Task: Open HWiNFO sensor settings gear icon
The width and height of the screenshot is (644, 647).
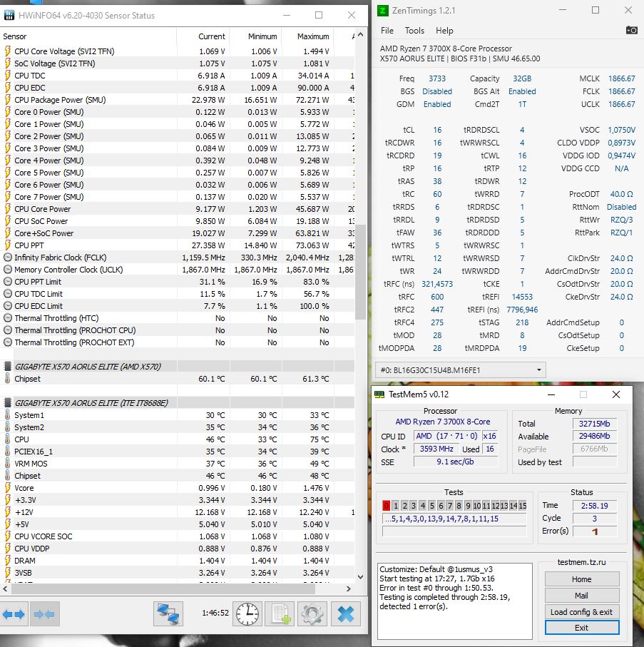Action: 312,614
